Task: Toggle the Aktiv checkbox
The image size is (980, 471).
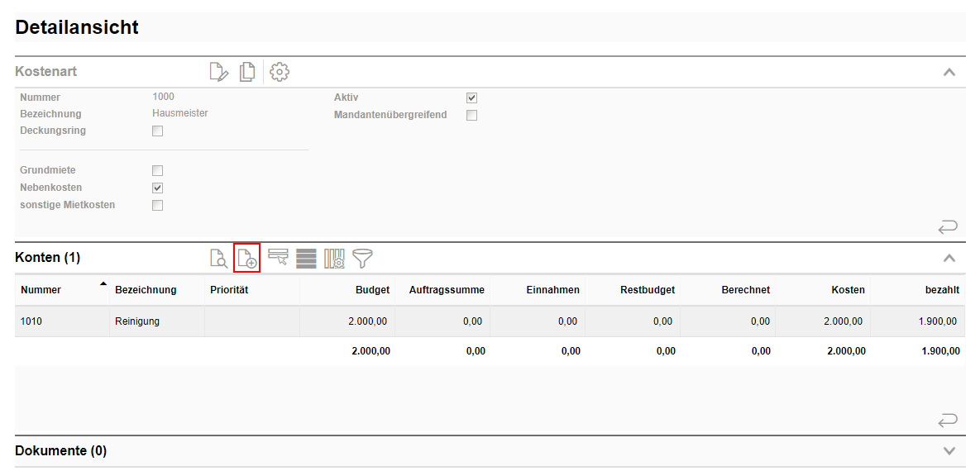Action: tap(472, 98)
